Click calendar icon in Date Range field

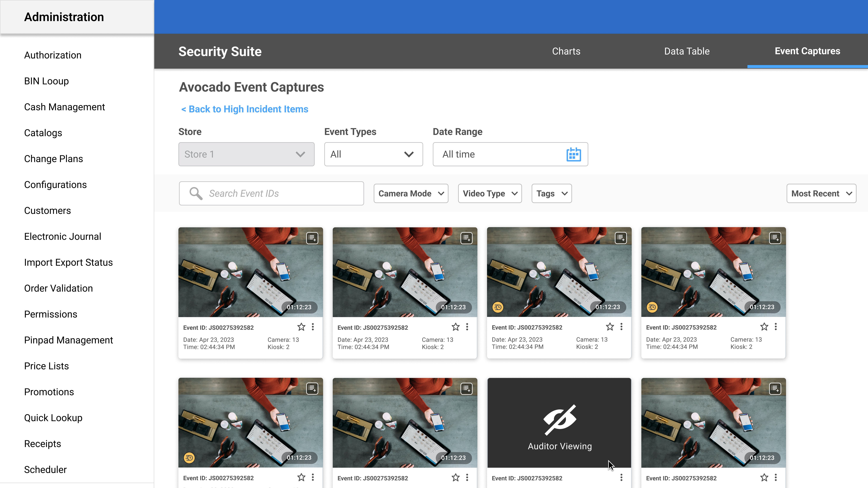click(574, 154)
